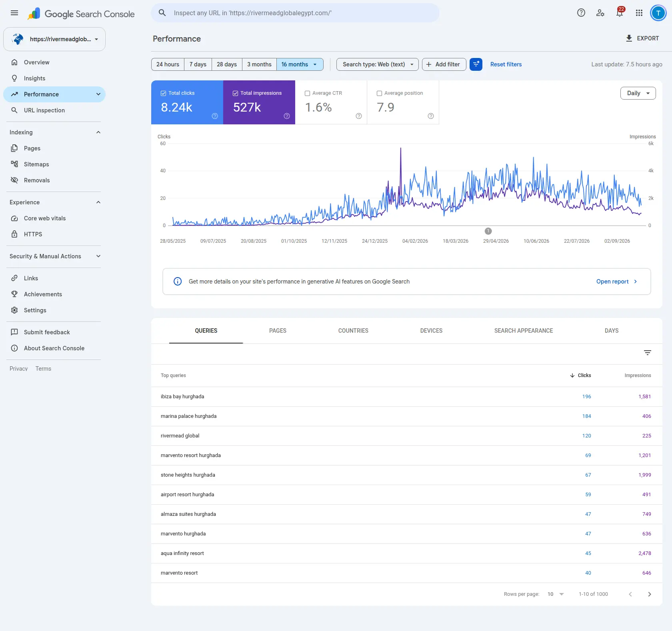This screenshot has height=631, width=672.
Task: Click the table filter rows icon
Action: click(648, 353)
